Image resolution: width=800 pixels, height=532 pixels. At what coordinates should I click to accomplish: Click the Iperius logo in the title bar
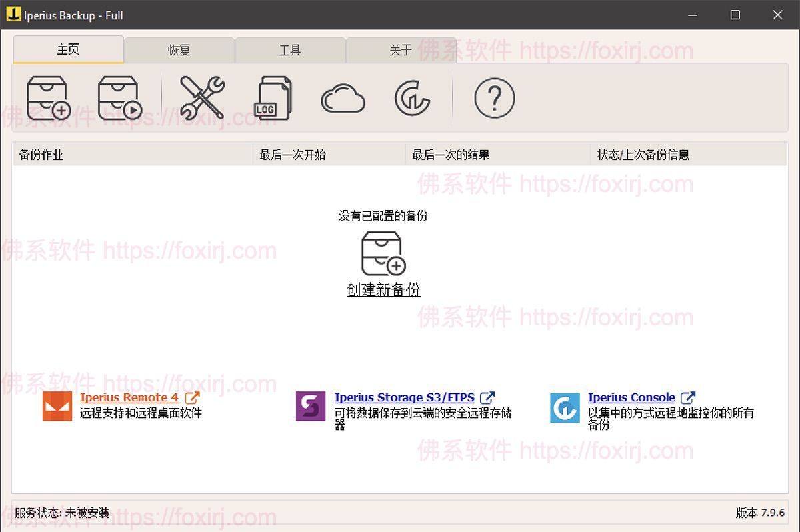click(13, 15)
